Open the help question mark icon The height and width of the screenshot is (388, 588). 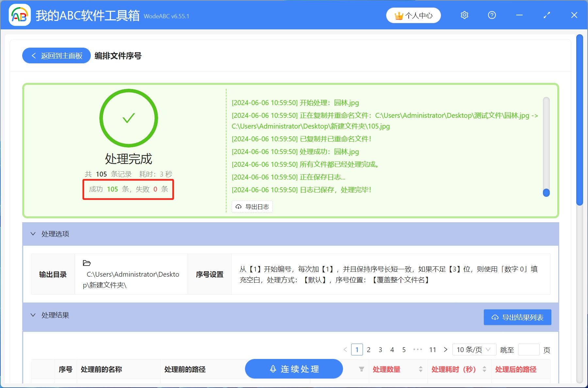[x=492, y=15]
